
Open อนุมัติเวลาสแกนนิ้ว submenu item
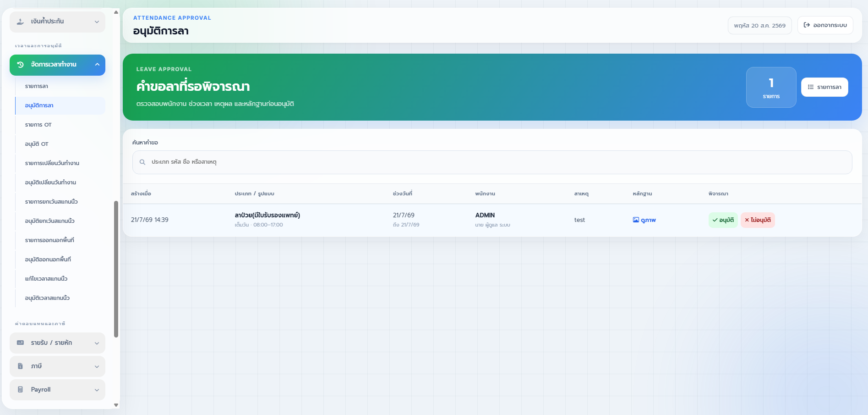tap(60, 298)
